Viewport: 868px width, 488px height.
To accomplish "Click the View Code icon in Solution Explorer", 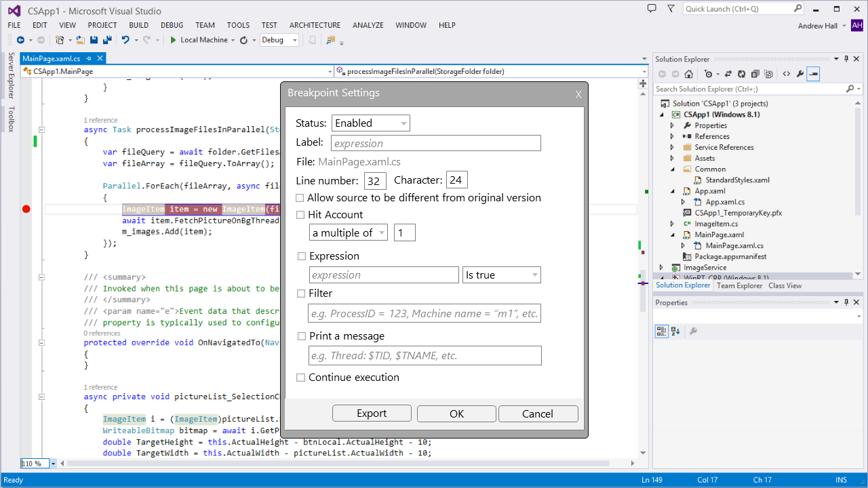I will (x=786, y=74).
